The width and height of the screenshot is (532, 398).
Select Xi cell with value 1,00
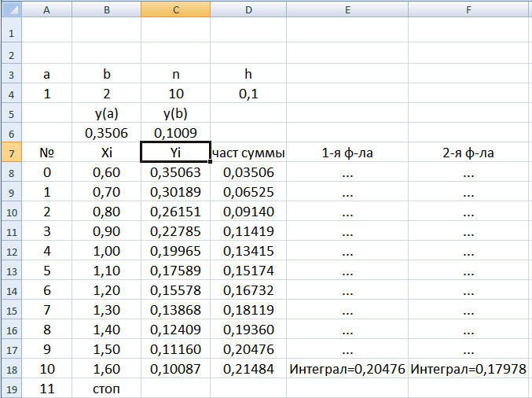tap(107, 251)
